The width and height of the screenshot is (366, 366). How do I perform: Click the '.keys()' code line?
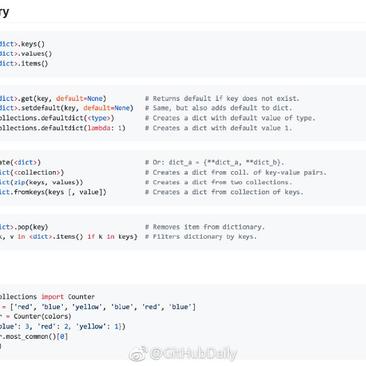click(x=22, y=44)
